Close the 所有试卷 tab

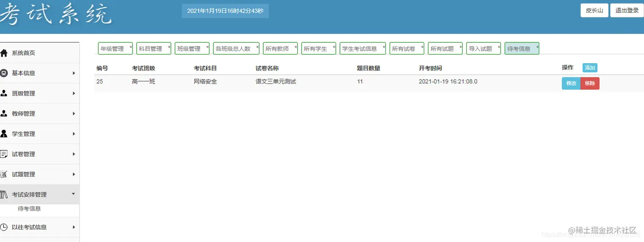click(x=422, y=47)
